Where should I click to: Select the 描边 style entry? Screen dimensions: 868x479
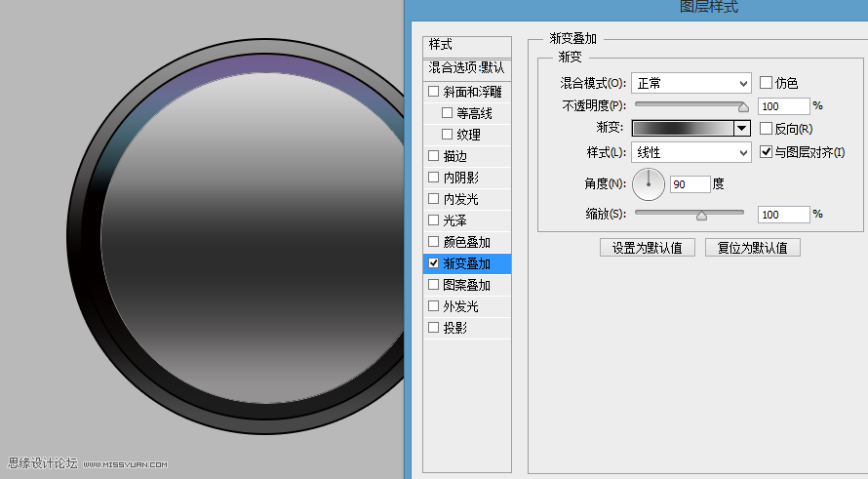(455, 156)
